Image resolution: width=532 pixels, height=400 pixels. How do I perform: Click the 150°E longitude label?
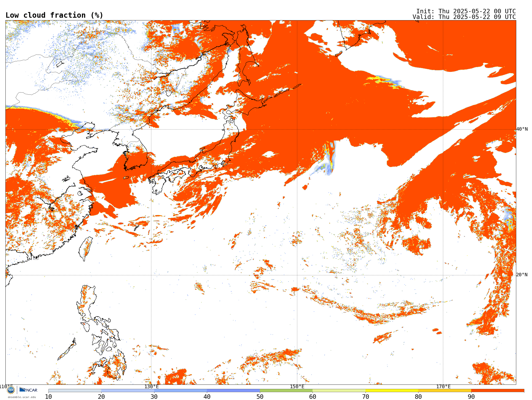[297, 387]
